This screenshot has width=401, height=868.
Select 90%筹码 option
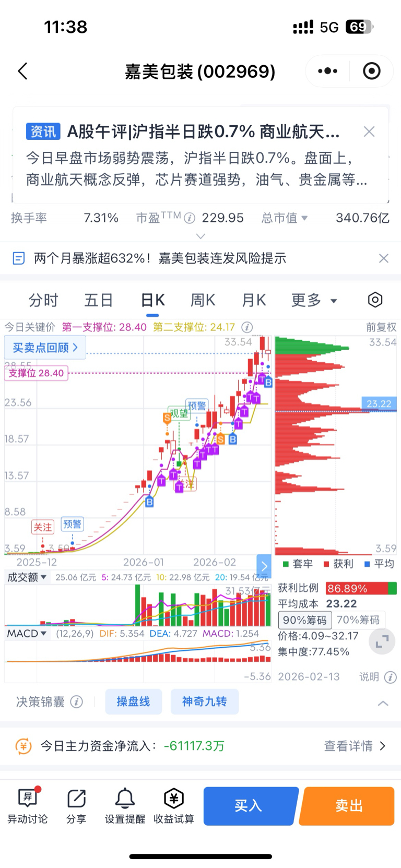305,620
